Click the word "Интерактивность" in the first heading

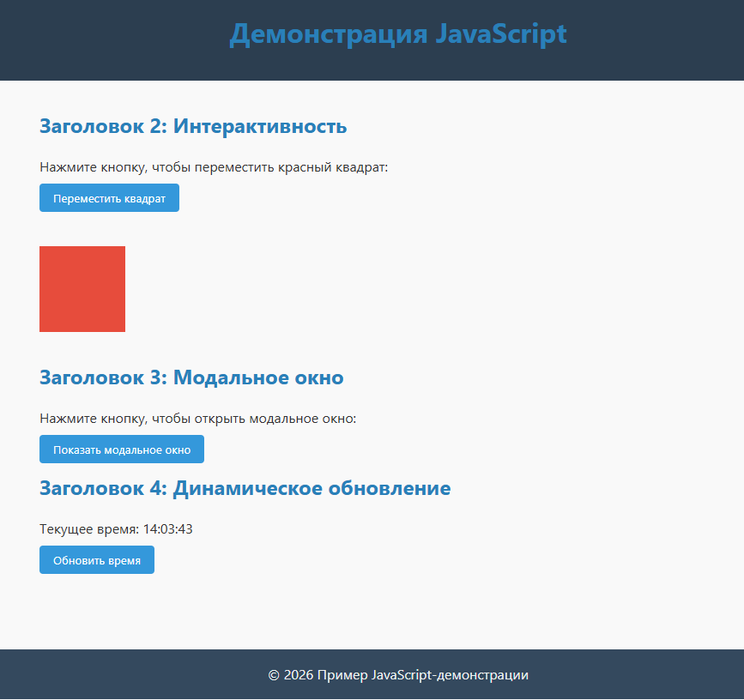click(260, 127)
